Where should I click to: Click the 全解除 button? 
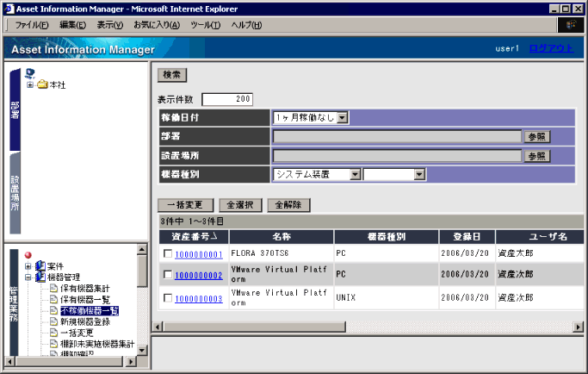tap(288, 205)
